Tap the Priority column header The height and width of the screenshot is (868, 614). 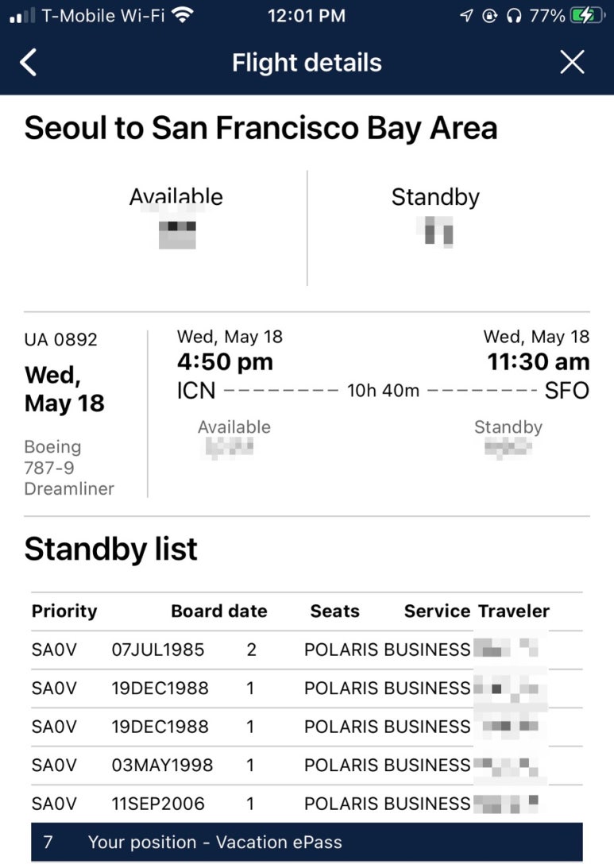click(x=64, y=611)
